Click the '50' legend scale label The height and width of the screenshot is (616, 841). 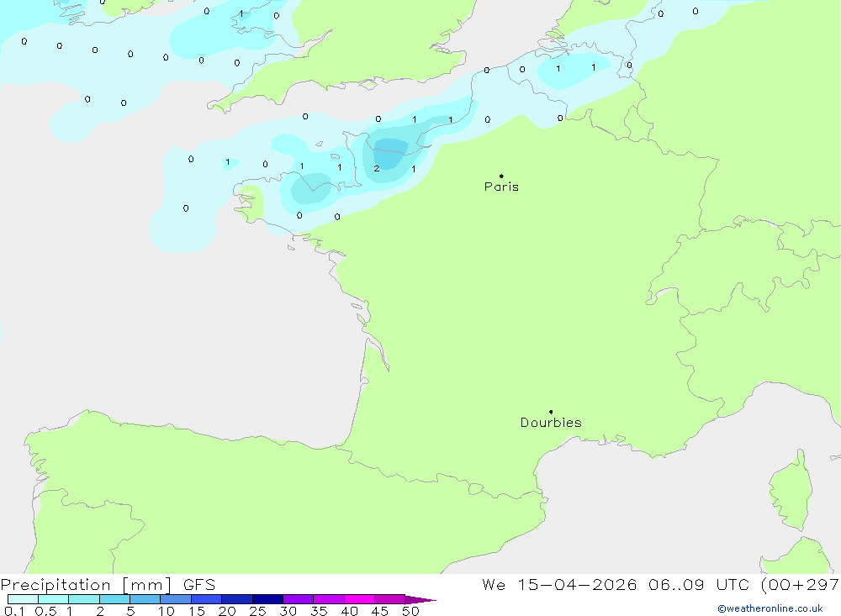pyautogui.click(x=411, y=611)
